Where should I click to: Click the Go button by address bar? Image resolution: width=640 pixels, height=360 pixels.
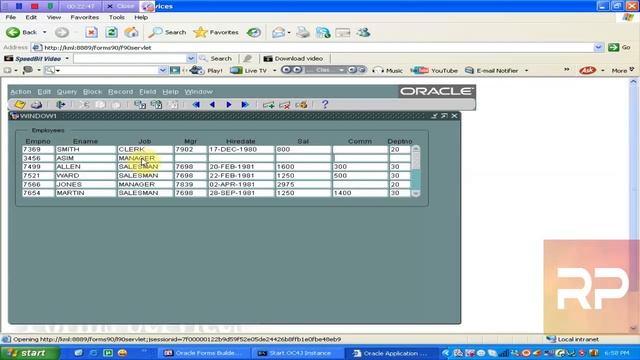pyautogui.click(x=619, y=47)
